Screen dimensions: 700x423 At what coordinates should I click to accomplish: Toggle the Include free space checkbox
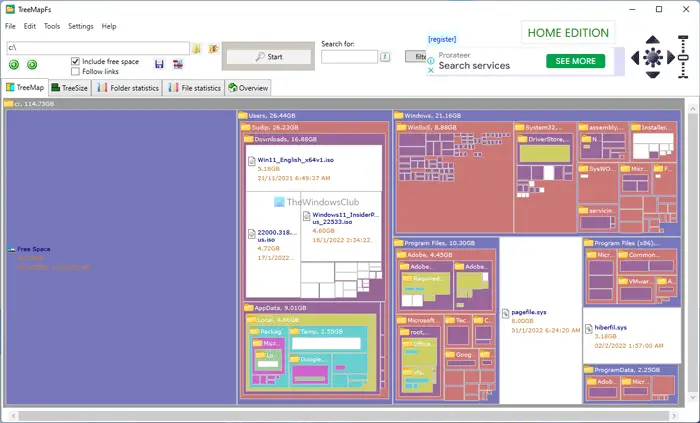pos(75,61)
